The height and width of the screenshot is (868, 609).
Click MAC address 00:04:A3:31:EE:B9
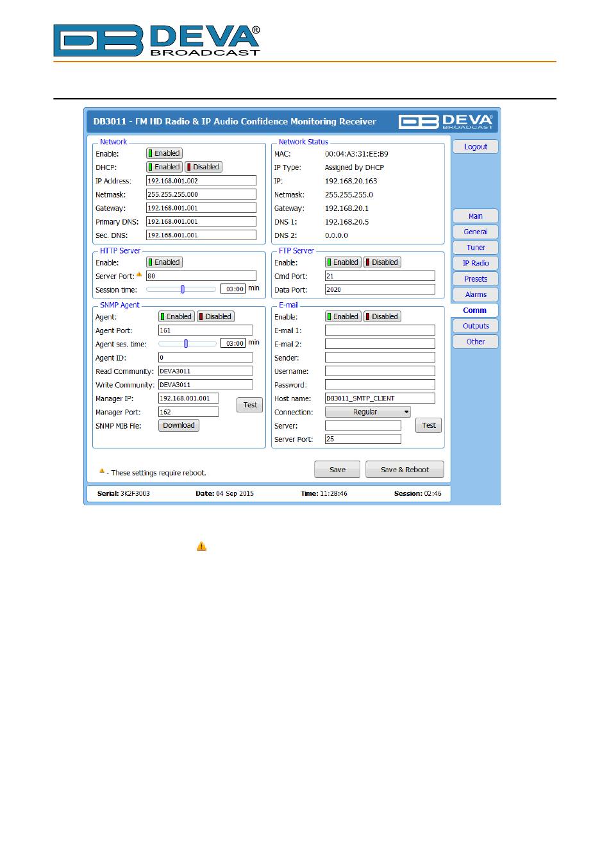[356, 154]
